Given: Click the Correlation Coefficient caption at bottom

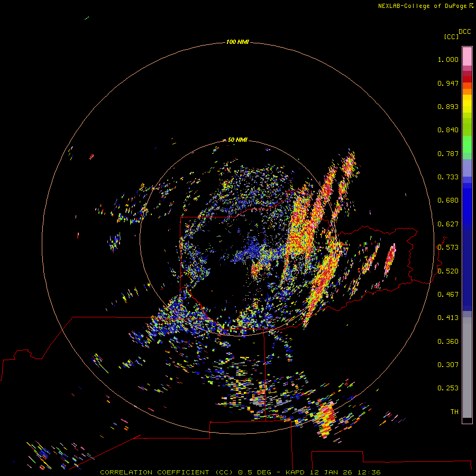Looking at the screenshot, I should pos(240,472).
